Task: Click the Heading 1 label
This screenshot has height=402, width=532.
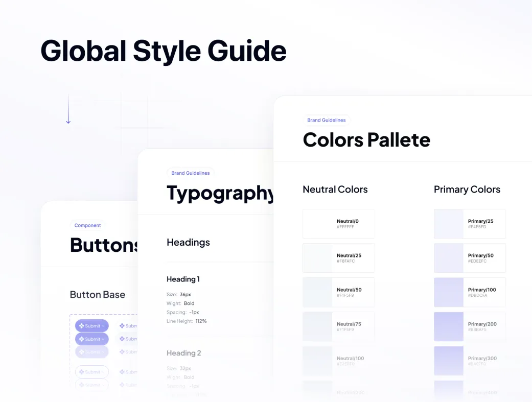Action: pyautogui.click(x=183, y=279)
